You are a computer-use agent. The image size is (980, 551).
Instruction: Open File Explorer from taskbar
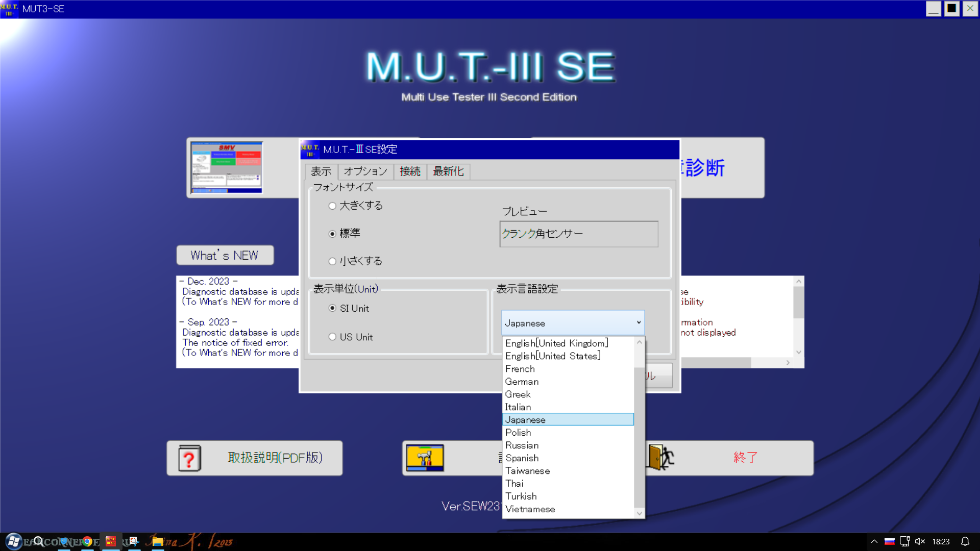tap(158, 541)
